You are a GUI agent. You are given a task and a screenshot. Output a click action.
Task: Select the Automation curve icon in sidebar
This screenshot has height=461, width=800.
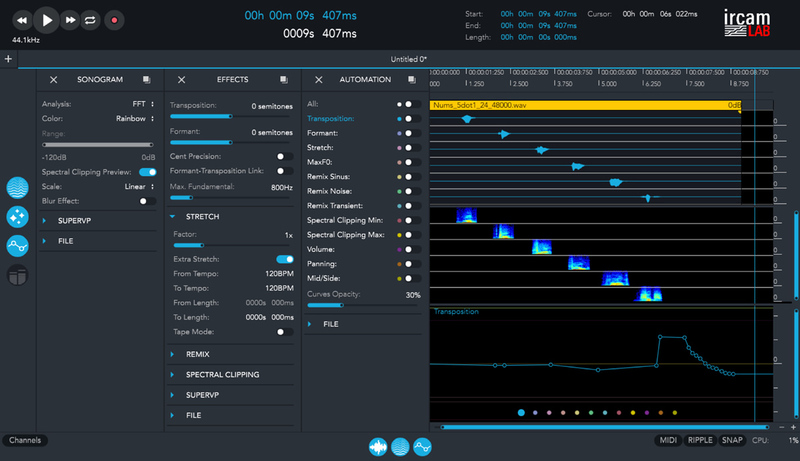[x=17, y=246]
